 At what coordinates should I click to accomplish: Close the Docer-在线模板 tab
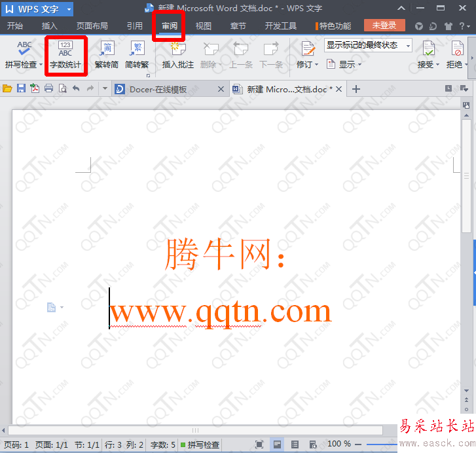221,89
